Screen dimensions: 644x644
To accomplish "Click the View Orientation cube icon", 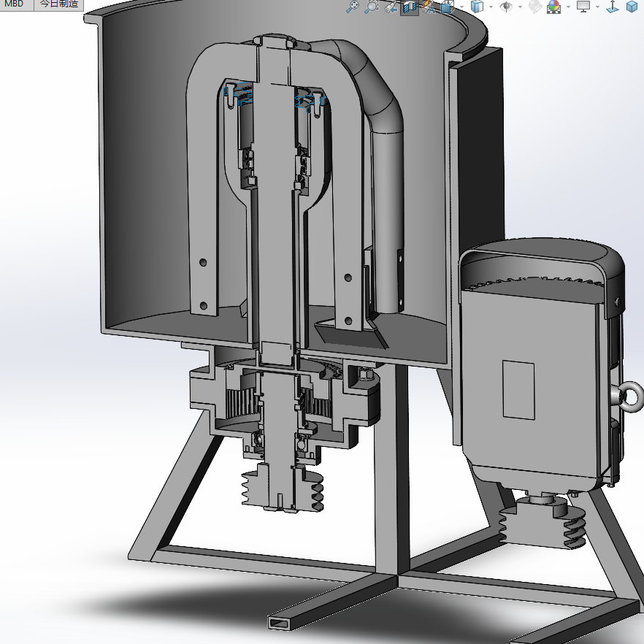I will pyautogui.click(x=448, y=7).
